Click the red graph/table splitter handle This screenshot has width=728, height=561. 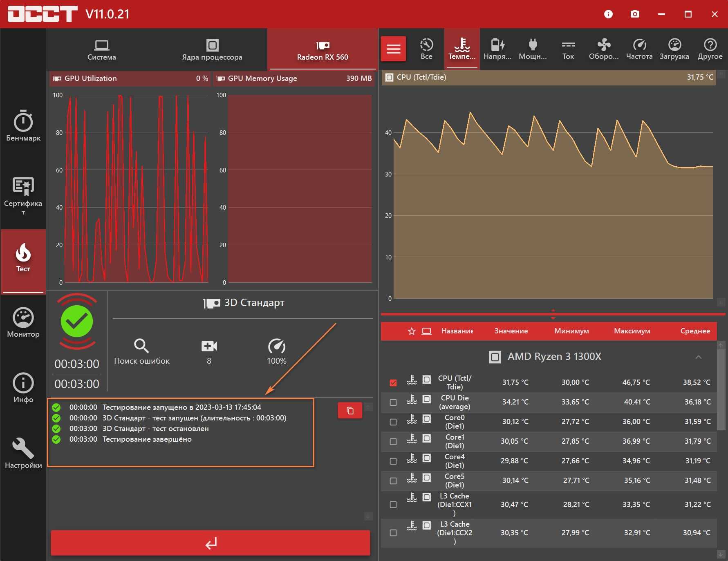click(553, 314)
